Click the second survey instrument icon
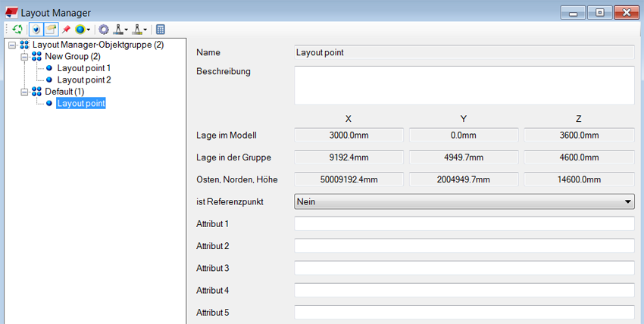Screen dimensions: 644x324 click(x=138, y=30)
